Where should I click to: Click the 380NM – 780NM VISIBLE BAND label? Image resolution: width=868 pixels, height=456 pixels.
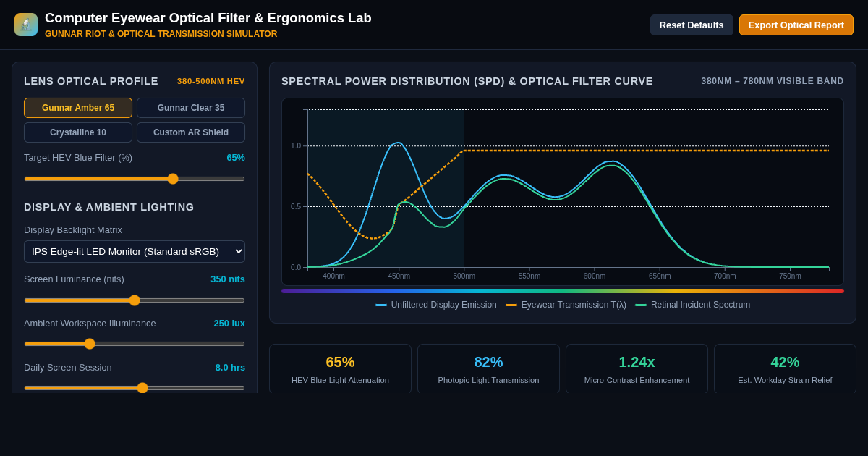click(773, 81)
